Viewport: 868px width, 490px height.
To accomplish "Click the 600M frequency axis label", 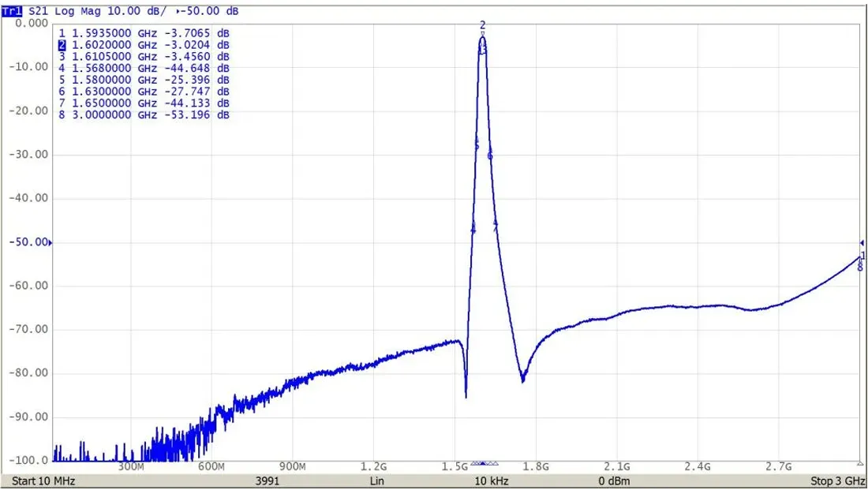I will tap(211, 467).
